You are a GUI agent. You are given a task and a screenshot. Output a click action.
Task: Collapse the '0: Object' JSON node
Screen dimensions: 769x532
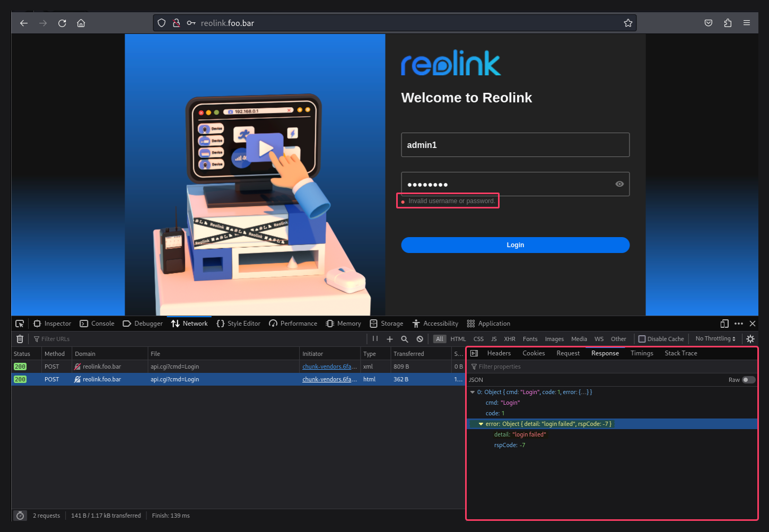pyautogui.click(x=473, y=393)
